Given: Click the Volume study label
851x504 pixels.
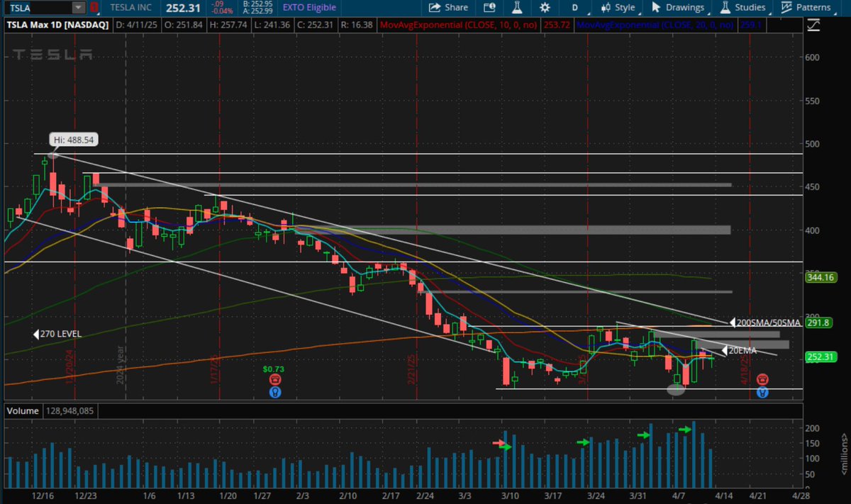Looking at the screenshot, I should [21, 410].
